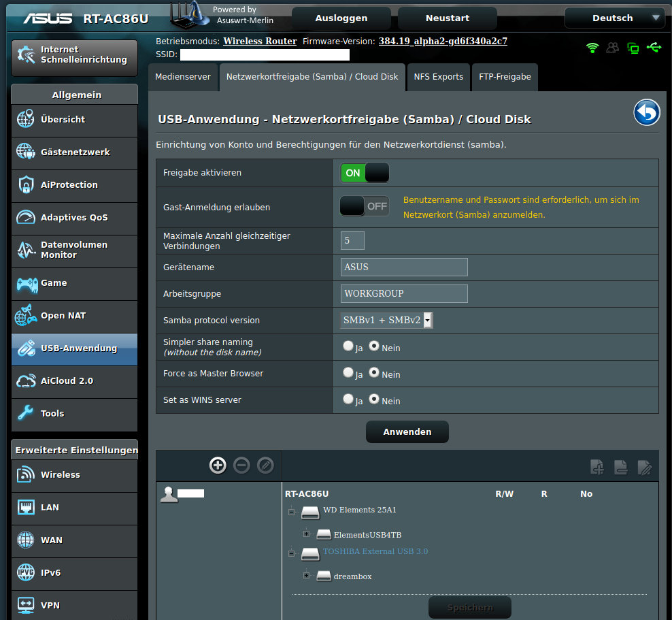Click the delete account minus icon
The image size is (672, 620).
(241, 466)
